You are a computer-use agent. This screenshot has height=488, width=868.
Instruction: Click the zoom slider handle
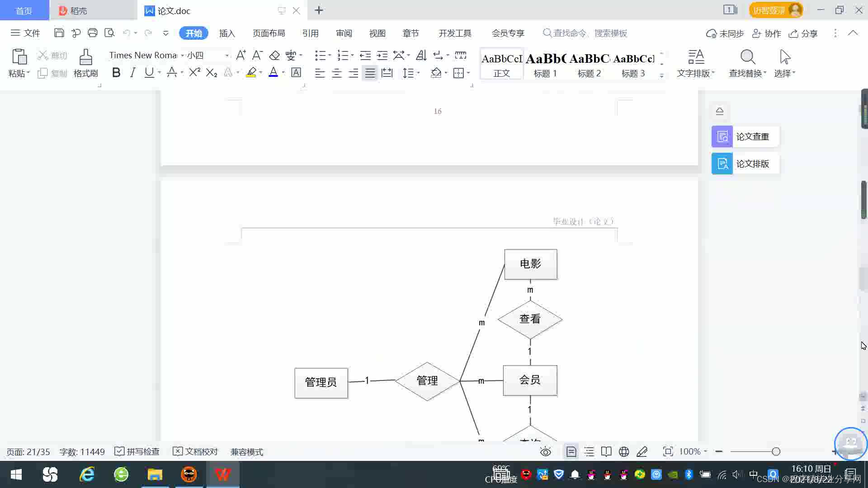(x=776, y=452)
